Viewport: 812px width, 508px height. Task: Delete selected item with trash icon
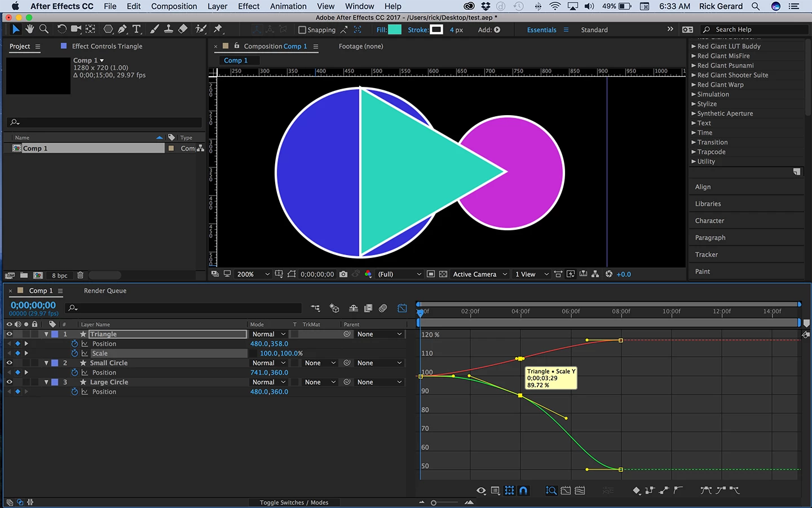(80, 275)
